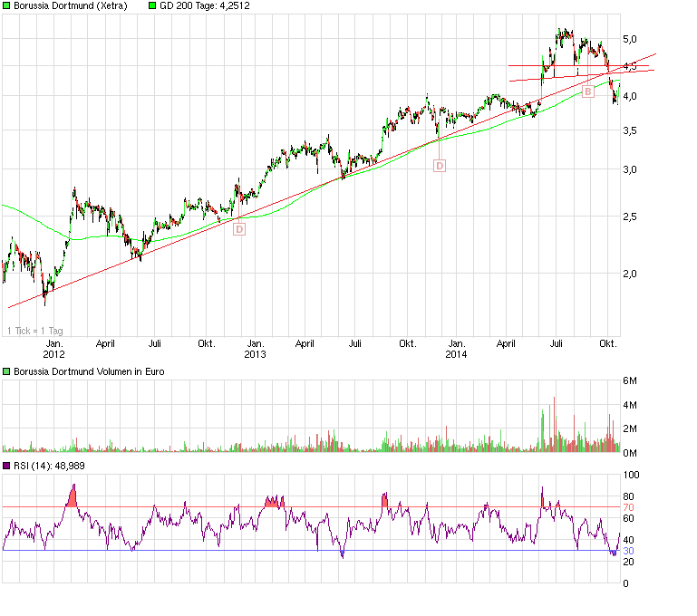The height and width of the screenshot is (616, 697).
Task: Click the 'Jan. 2012' axis label
Action: pyautogui.click(x=53, y=349)
